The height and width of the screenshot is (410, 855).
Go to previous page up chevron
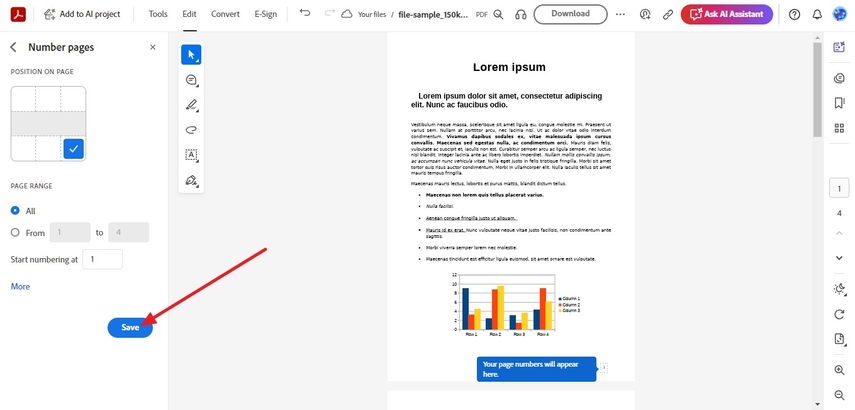(x=839, y=233)
